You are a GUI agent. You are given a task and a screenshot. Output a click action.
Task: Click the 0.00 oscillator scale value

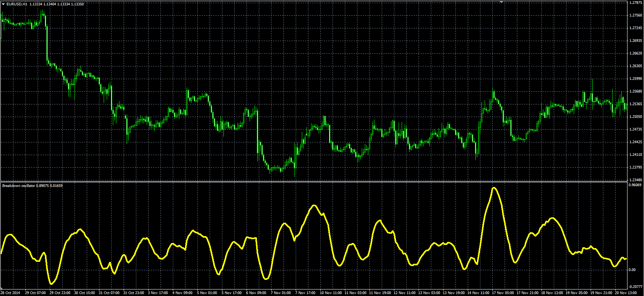pos(632,270)
